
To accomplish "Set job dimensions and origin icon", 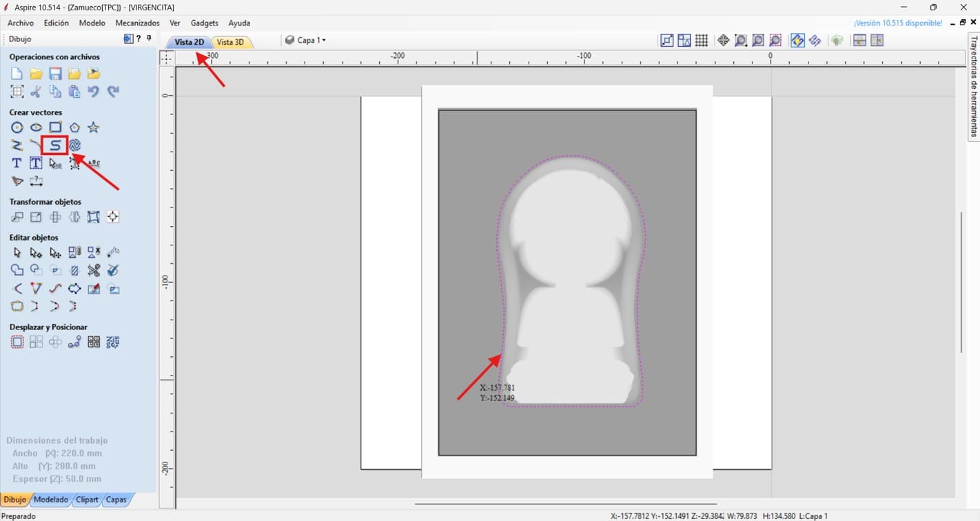I will (x=17, y=91).
